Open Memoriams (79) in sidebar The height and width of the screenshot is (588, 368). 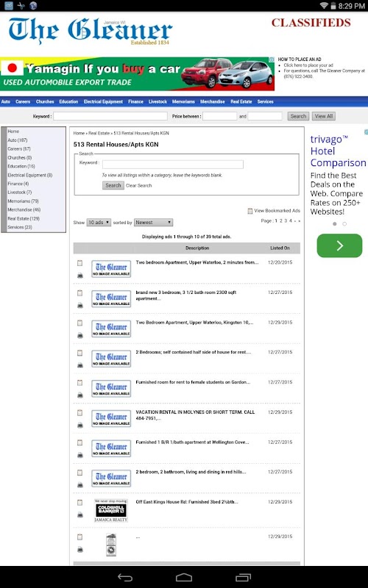tap(24, 201)
